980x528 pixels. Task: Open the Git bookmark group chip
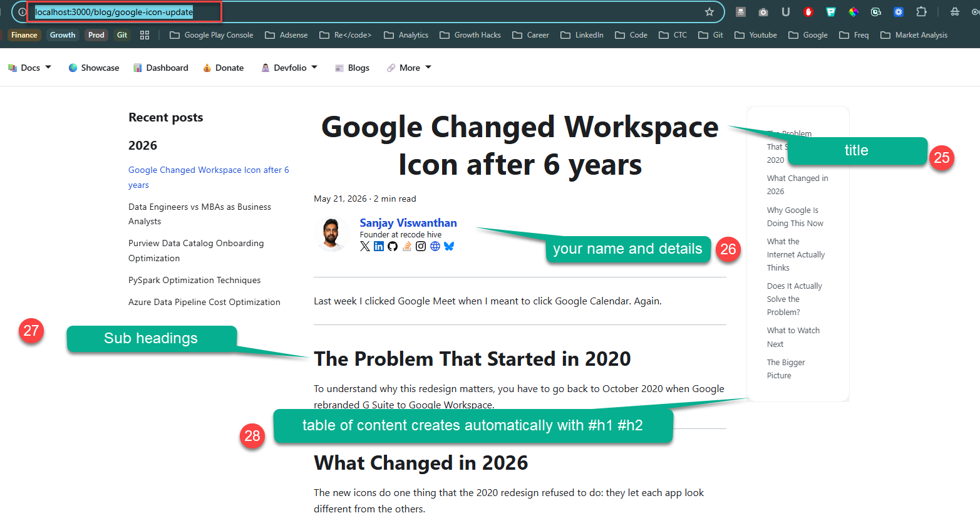click(122, 35)
